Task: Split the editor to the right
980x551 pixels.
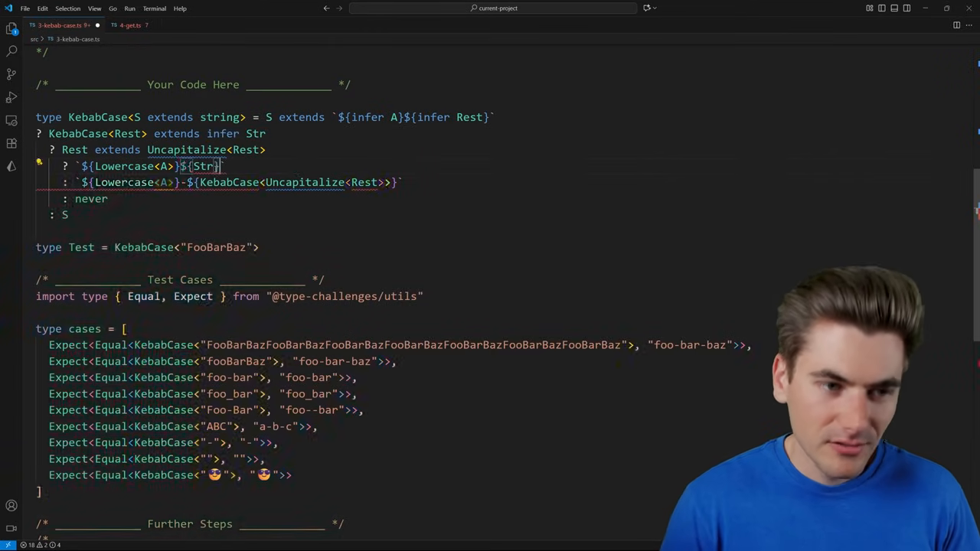Action: (x=956, y=25)
